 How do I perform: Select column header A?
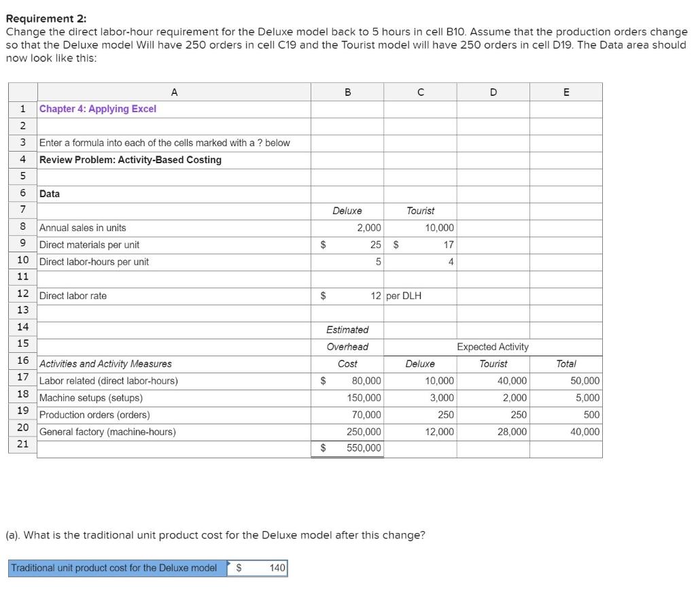pos(173,91)
